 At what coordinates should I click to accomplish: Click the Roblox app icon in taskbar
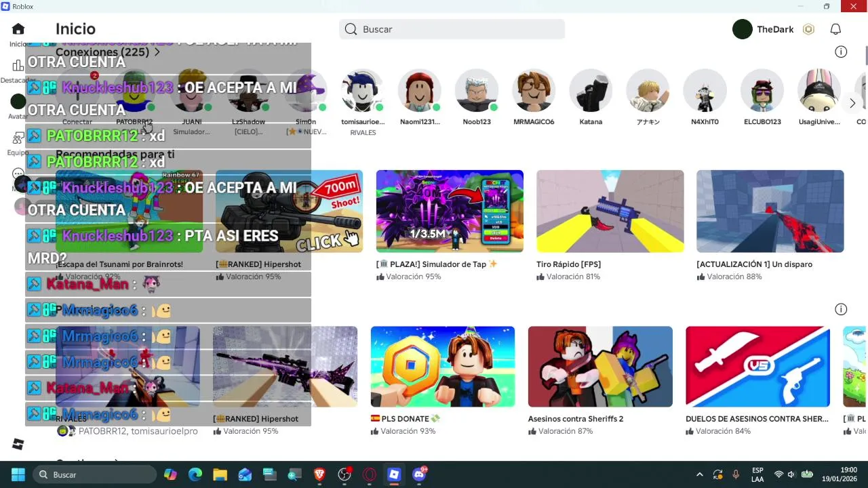click(x=394, y=474)
